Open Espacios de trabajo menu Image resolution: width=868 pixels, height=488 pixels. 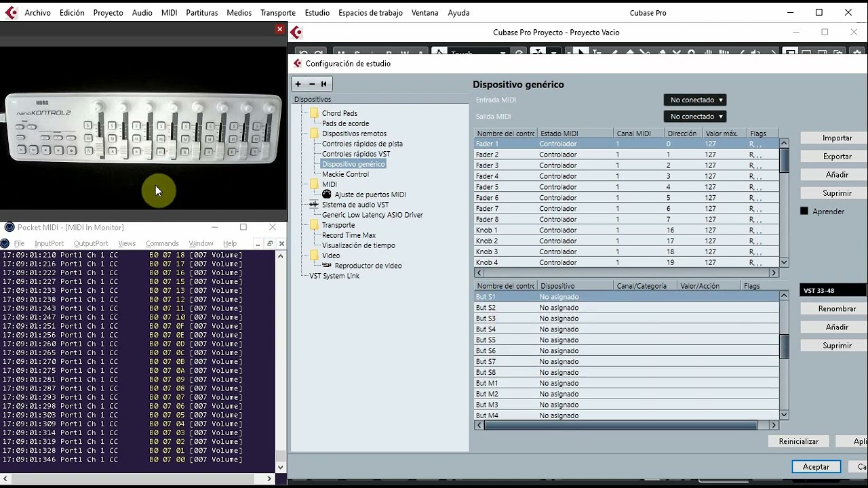click(370, 13)
